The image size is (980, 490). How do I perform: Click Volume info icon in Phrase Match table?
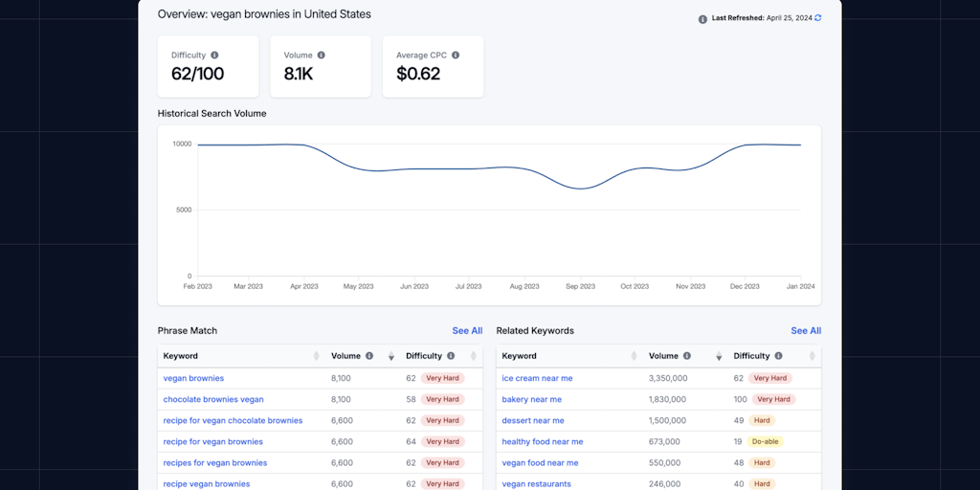tap(369, 356)
